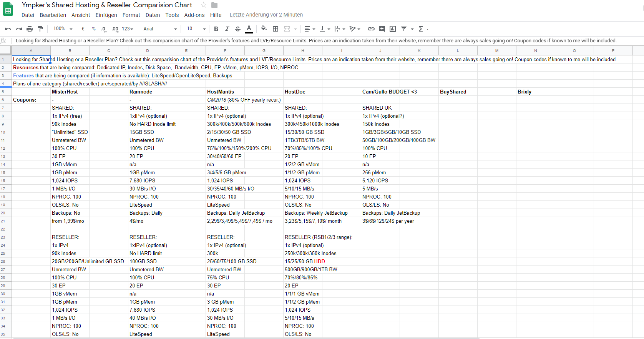
Task: Expand merge cells options arrow
Action: [295, 29]
